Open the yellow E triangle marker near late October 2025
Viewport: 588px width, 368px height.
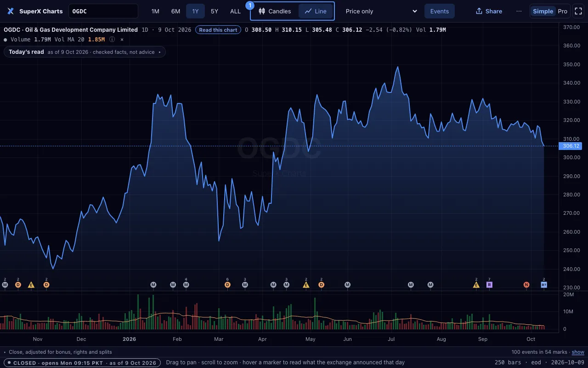point(31,285)
